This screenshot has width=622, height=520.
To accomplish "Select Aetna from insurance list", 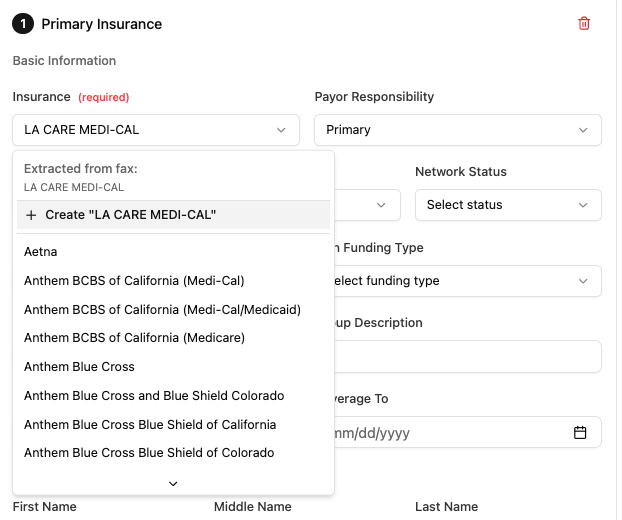I will click(173, 252).
